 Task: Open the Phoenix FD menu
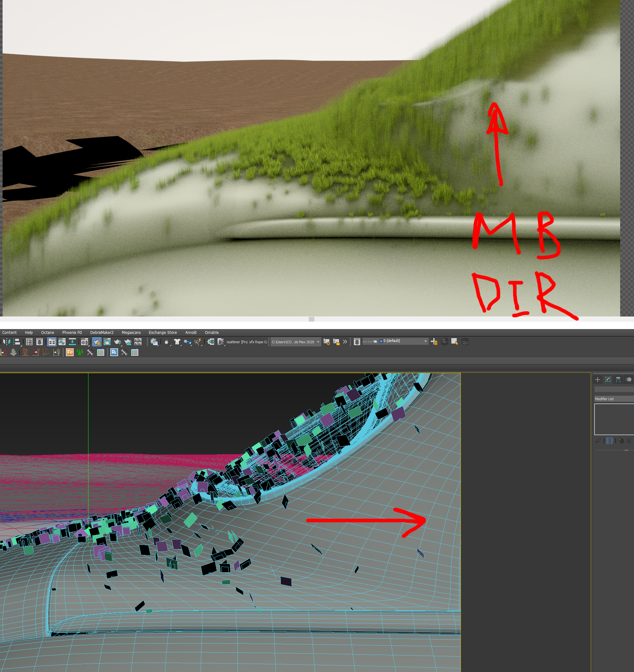coord(72,333)
